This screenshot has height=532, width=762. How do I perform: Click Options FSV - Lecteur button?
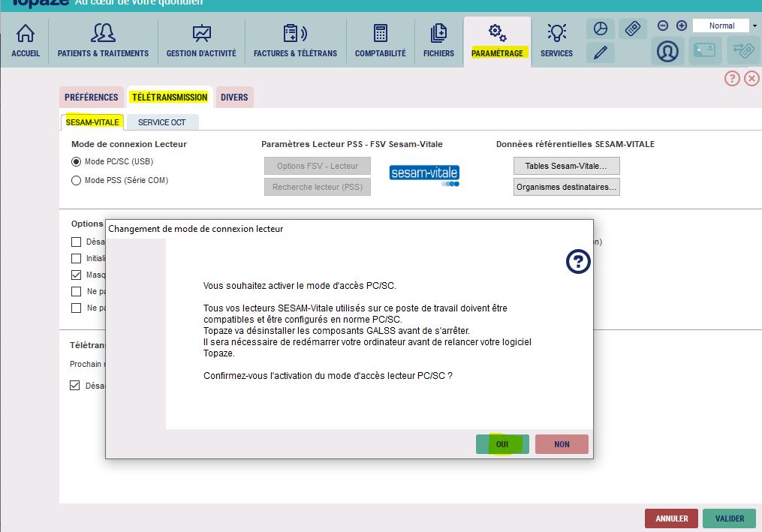click(x=318, y=166)
